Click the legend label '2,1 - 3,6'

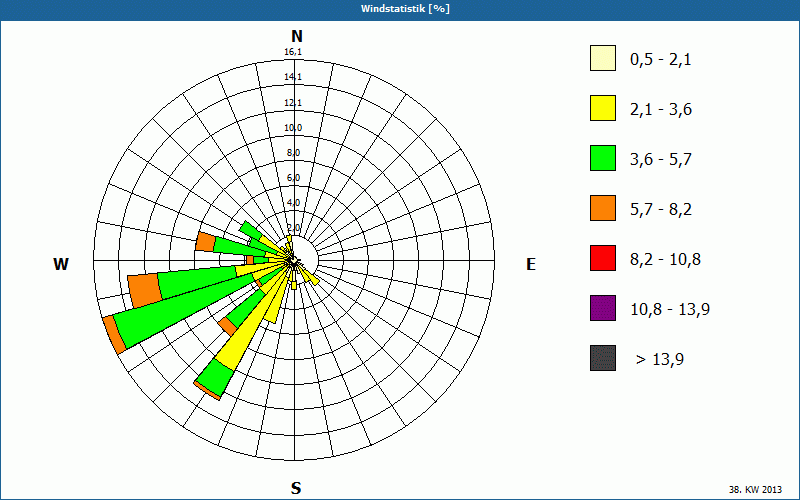(661, 110)
